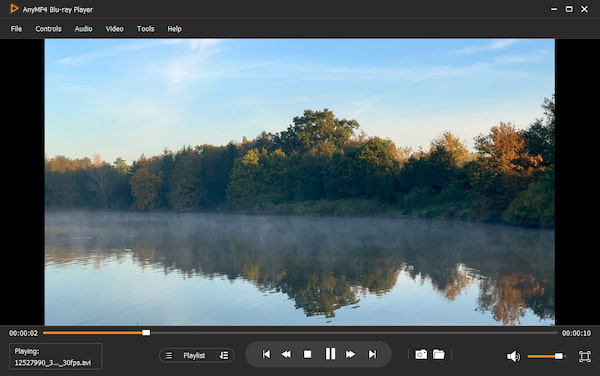Open the File menu

16,29
